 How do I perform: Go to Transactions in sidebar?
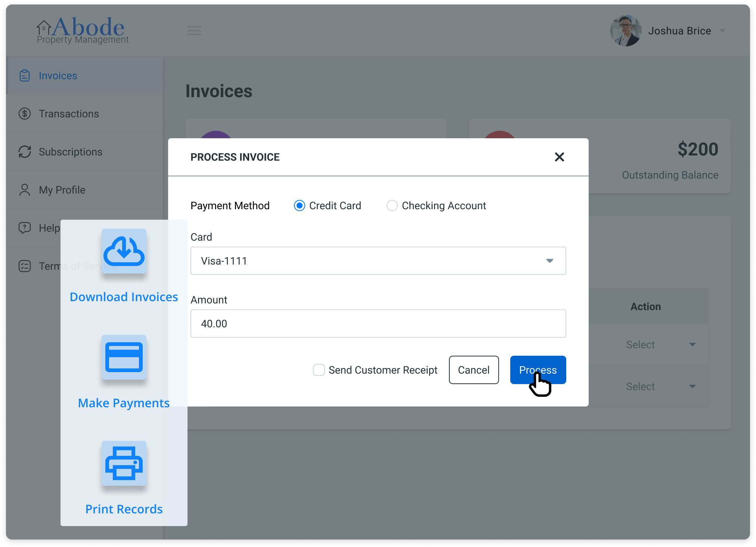click(x=85, y=114)
